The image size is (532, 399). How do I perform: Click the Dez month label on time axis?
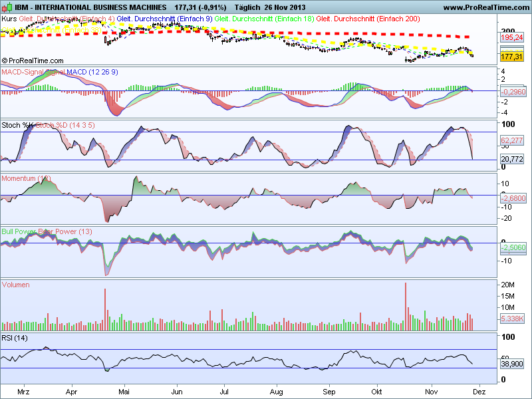tap(479, 392)
